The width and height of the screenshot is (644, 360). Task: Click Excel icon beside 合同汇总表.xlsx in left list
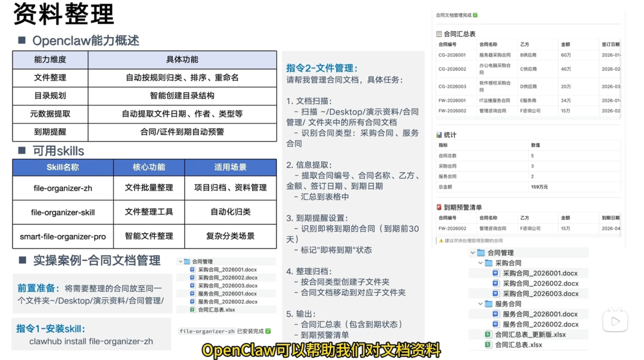tap(192, 310)
